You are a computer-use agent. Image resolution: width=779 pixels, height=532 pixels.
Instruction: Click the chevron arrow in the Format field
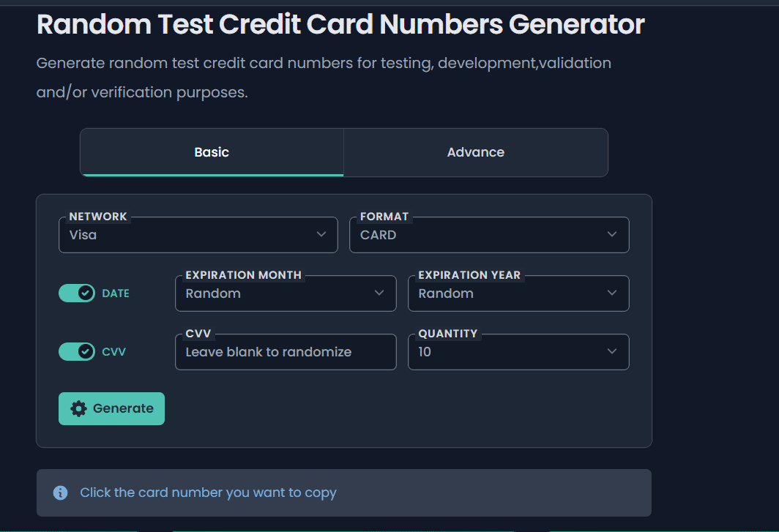612,235
